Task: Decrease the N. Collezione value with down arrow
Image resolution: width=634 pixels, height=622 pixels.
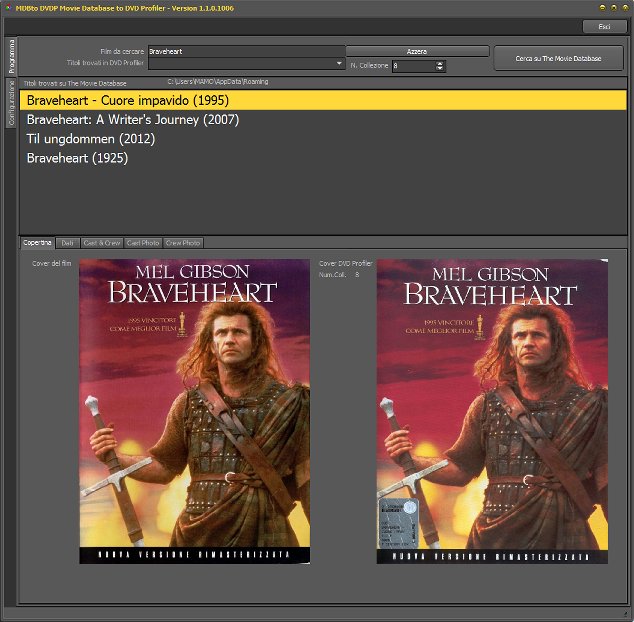Action: (x=440, y=68)
